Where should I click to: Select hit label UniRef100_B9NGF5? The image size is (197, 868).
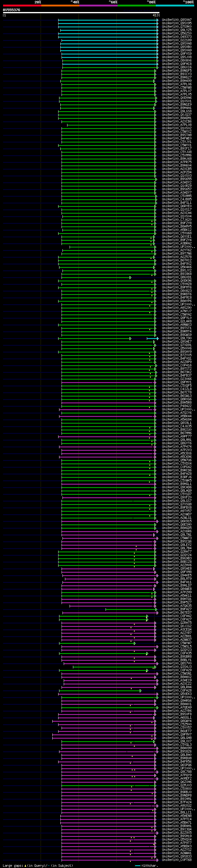177,71
